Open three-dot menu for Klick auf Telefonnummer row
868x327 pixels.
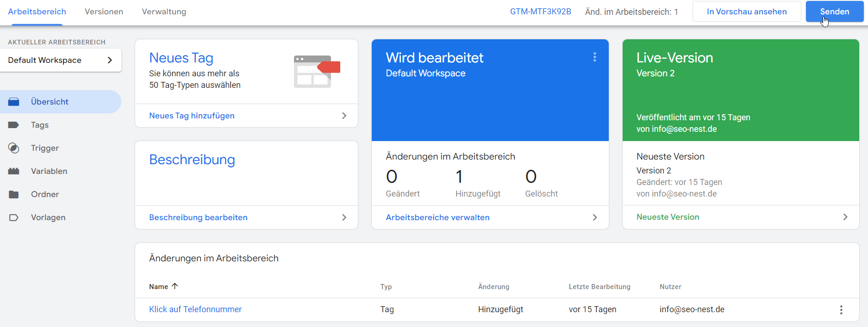coord(841,310)
